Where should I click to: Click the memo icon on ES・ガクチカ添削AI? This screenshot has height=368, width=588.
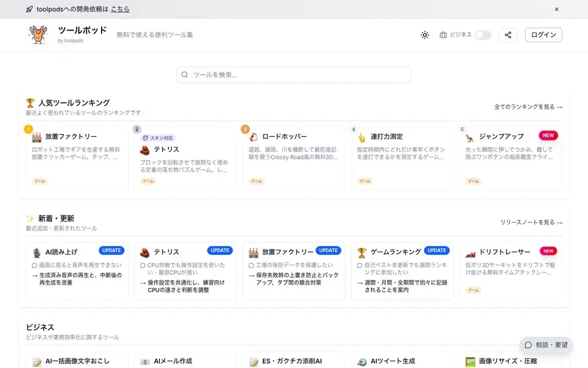tap(254, 362)
